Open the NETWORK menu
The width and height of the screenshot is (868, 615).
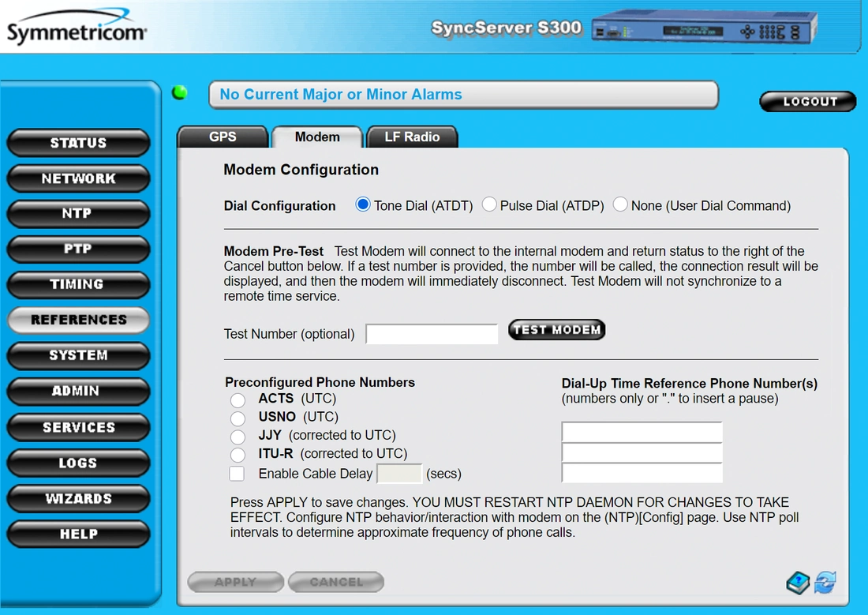79,178
